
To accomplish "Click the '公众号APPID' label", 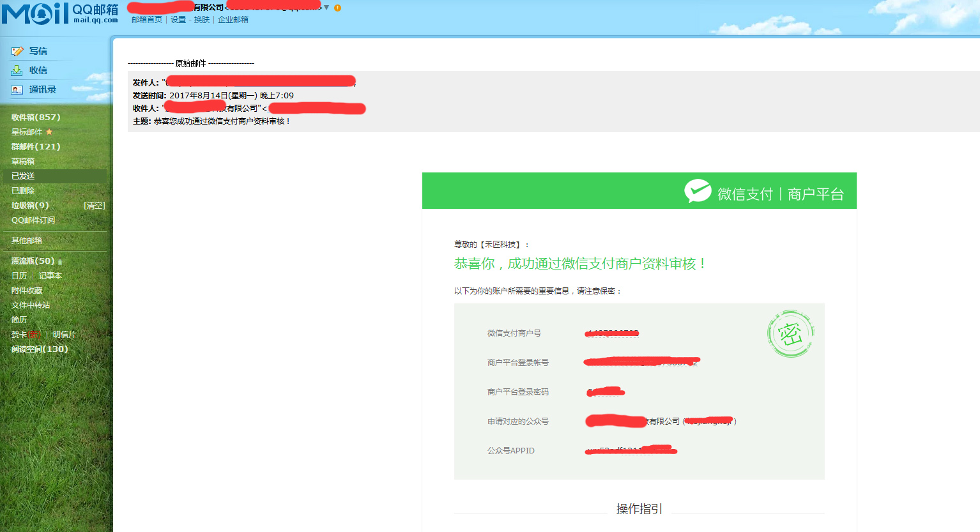I will point(511,451).
